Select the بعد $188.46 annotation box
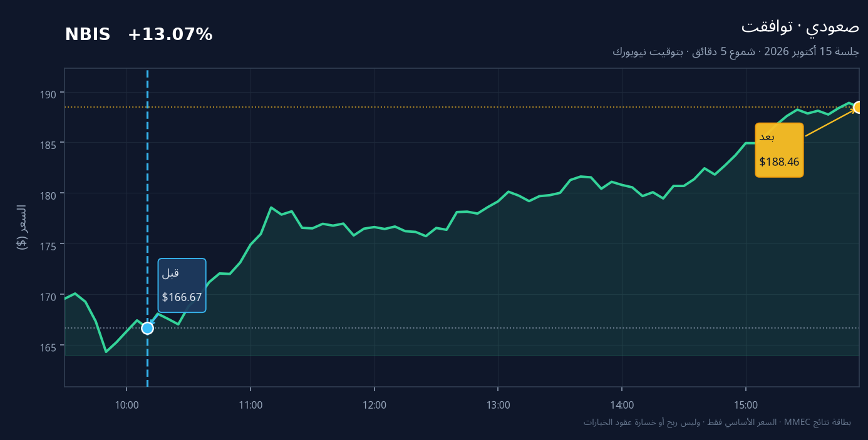This screenshot has width=868, height=440. [x=779, y=150]
